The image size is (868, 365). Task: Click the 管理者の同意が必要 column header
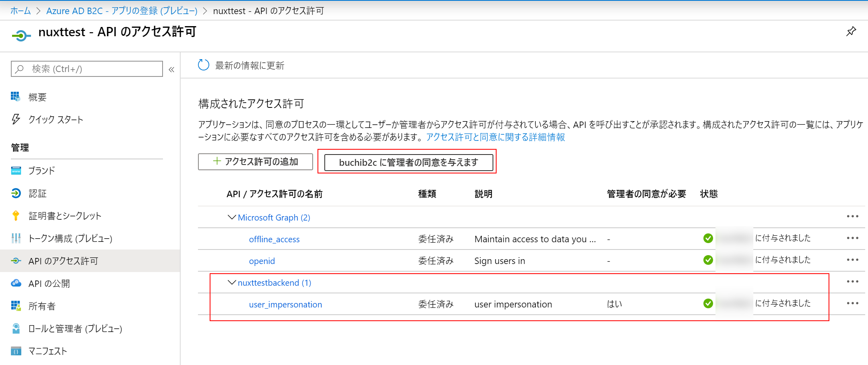(647, 194)
